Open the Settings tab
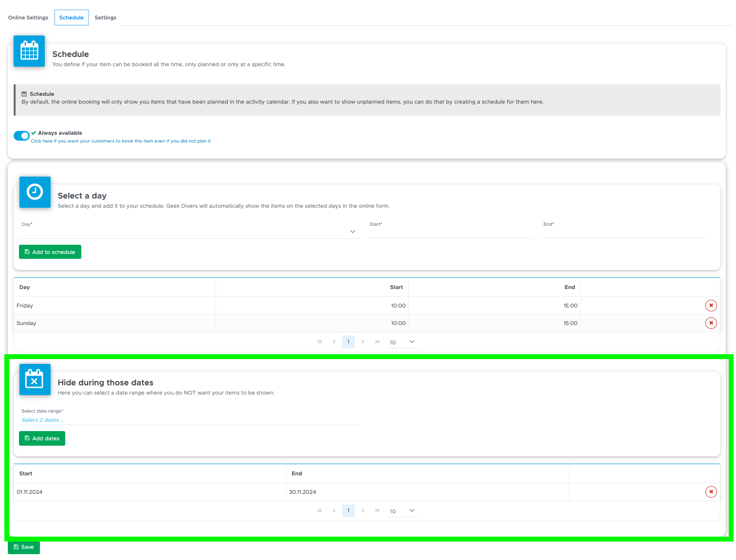The height and width of the screenshot is (560, 736). coord(106,18)
